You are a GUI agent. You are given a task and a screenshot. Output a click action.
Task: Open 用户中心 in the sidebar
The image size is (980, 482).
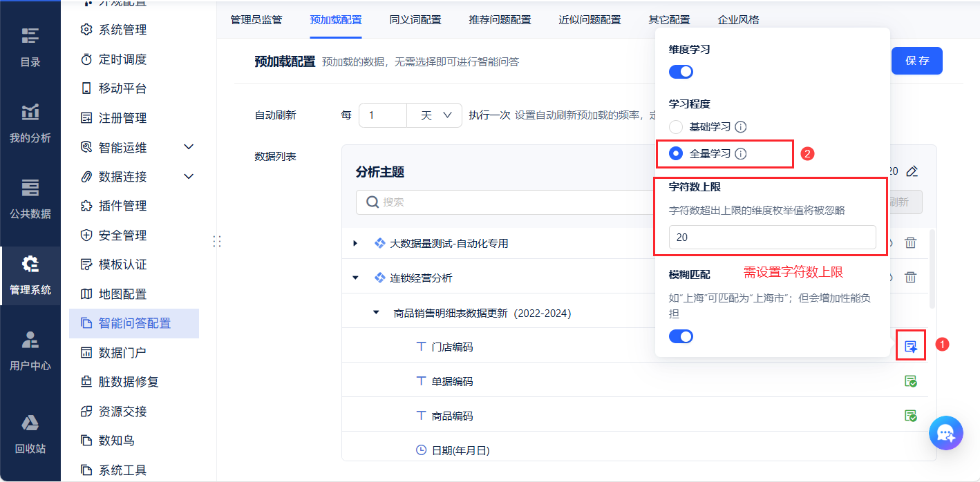[30, 351]
